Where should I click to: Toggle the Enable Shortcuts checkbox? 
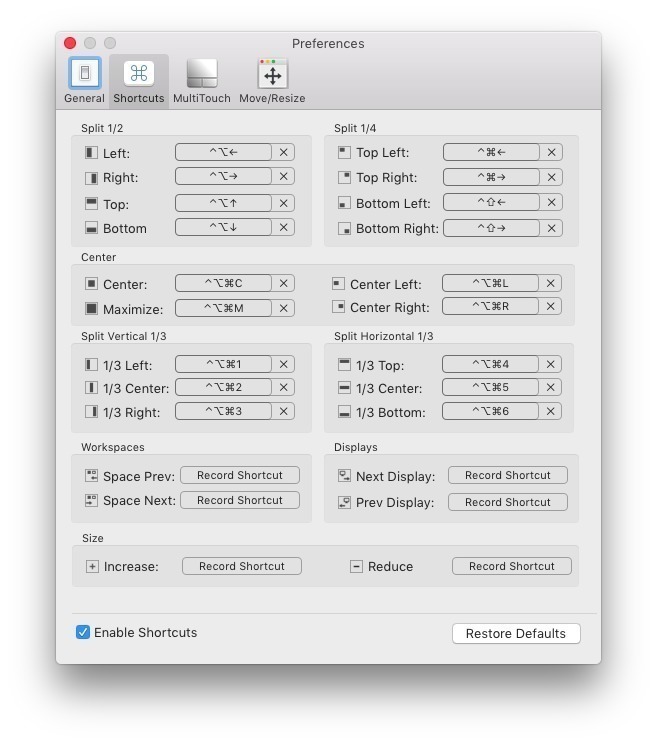click(x=83, y=632)
